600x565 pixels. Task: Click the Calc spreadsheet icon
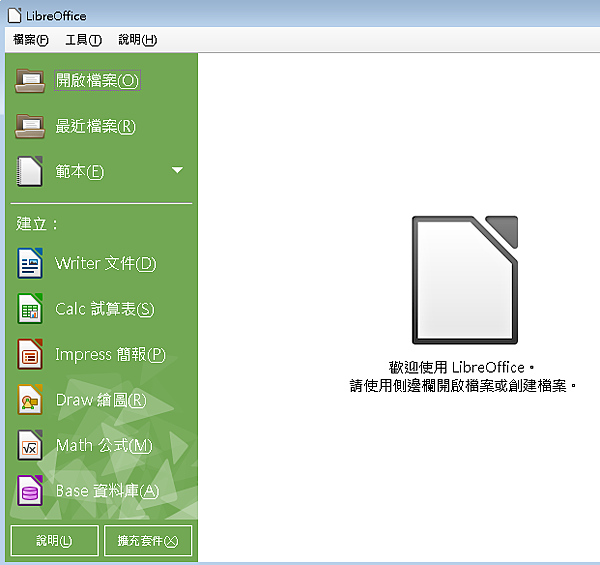pos(30,309)
